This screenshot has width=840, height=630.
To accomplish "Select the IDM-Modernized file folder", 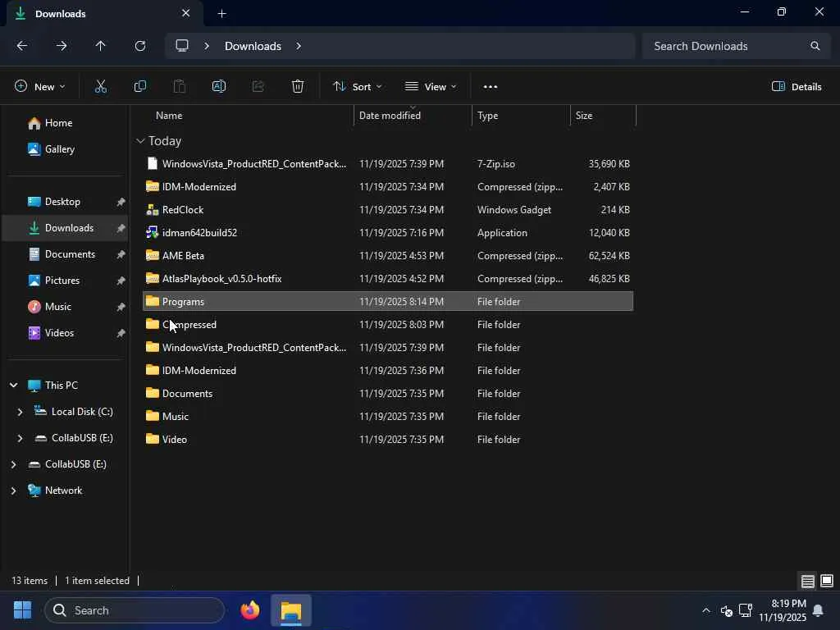I will [x=388, y=371].
